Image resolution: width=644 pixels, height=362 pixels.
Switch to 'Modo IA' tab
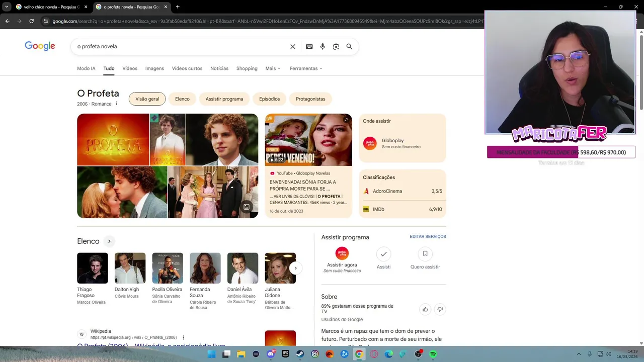point(86,68)
